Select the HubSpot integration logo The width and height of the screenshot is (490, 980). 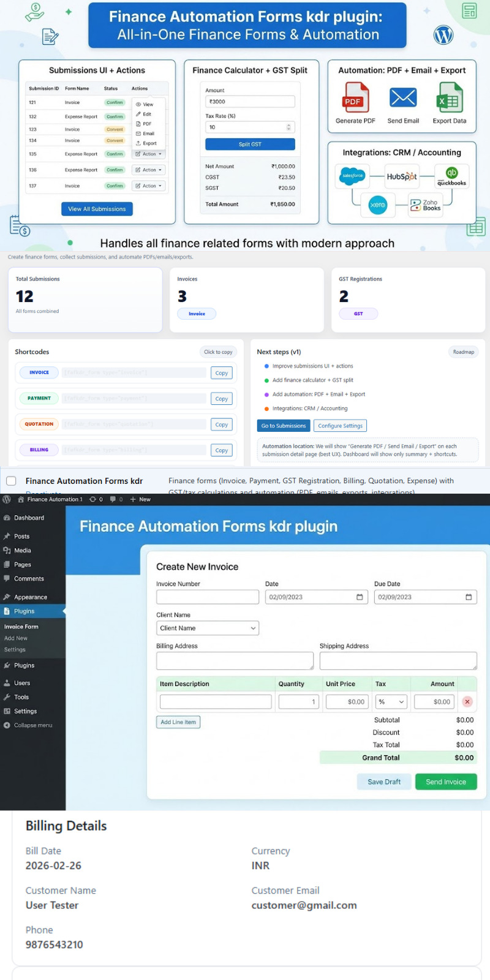tap(402, 176)
